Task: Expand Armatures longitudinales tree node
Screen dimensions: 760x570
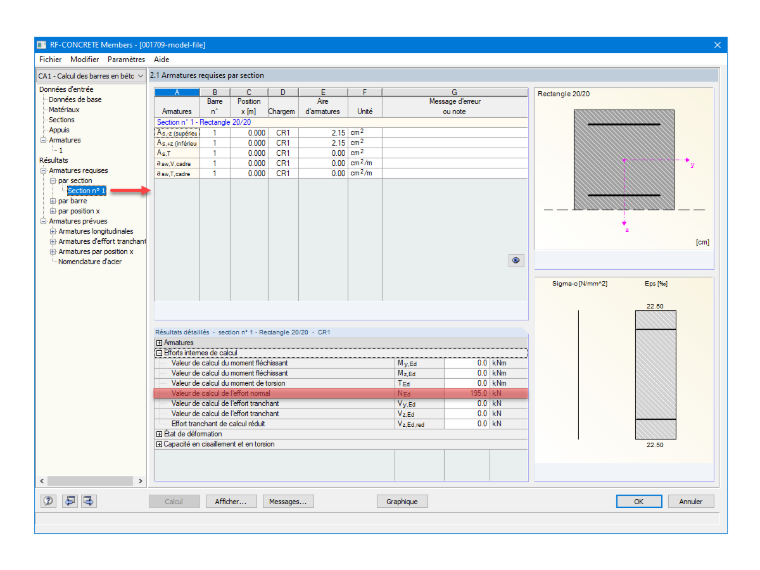Action: tap(53, 231)
